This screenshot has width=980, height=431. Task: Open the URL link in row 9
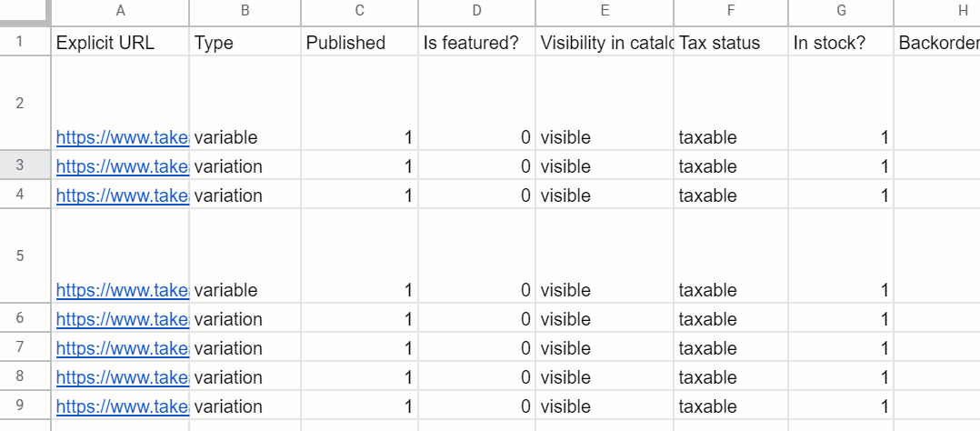[123, 406]
